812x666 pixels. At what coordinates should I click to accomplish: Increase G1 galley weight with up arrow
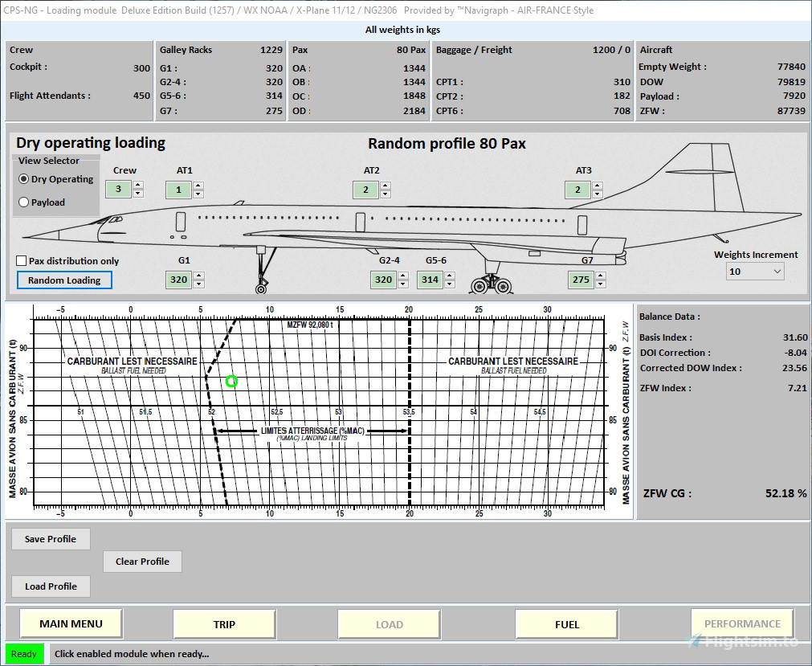pos(199,275)
